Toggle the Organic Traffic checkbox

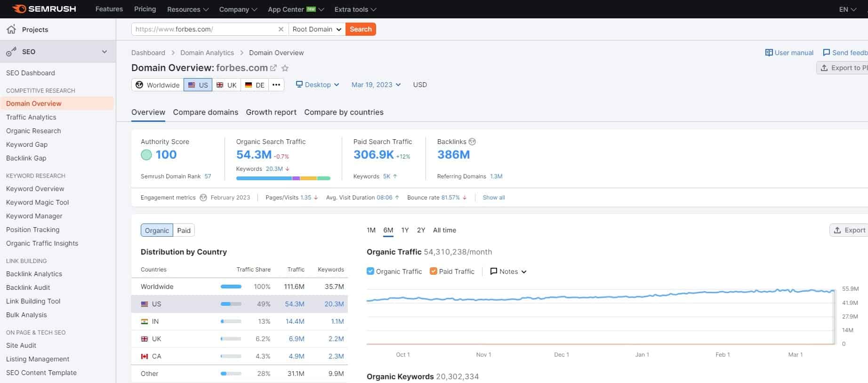(370, 271)
